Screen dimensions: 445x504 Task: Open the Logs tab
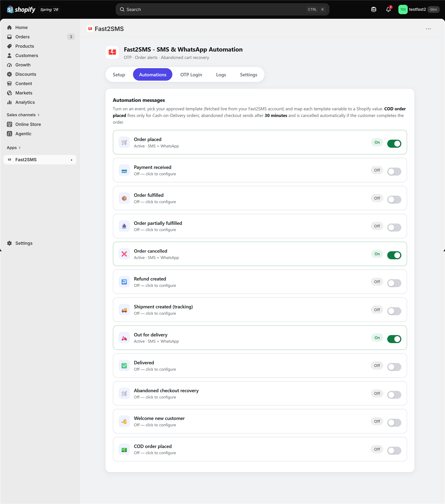point(221,75)
